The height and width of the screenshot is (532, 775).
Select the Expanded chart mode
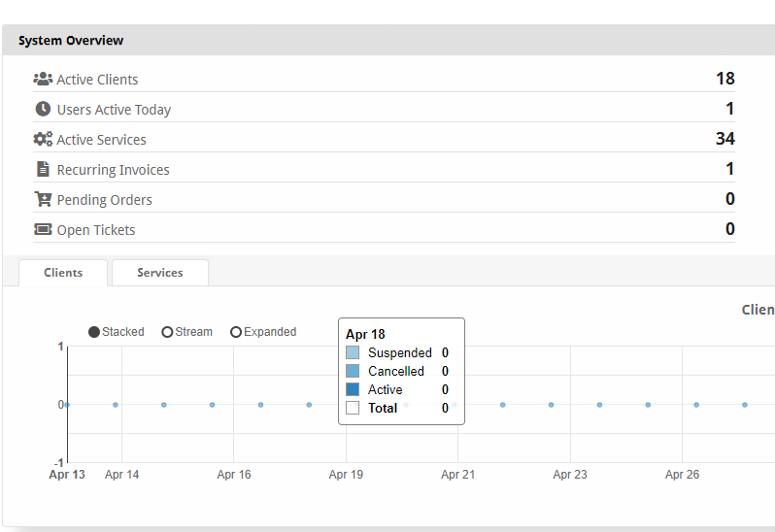tap(263, 332)
